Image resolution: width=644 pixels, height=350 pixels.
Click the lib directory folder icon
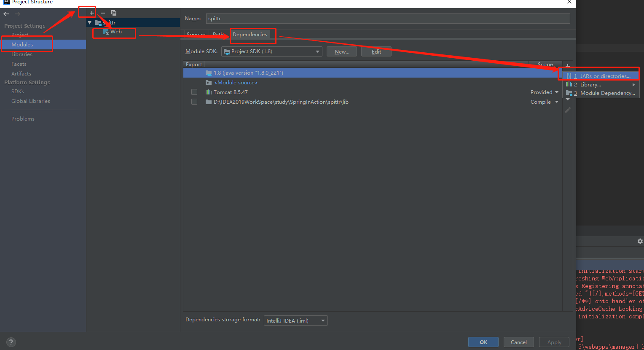pos(208,102)
